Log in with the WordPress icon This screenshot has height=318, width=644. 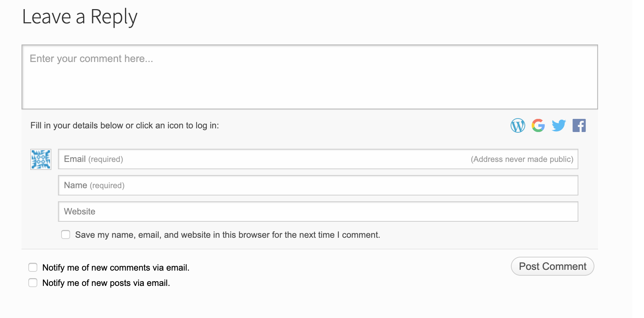[518, 125]
